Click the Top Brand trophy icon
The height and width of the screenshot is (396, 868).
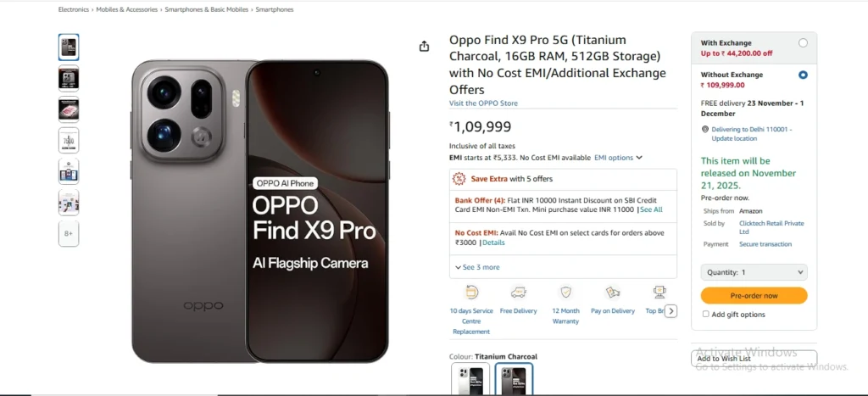coord(658,293)
